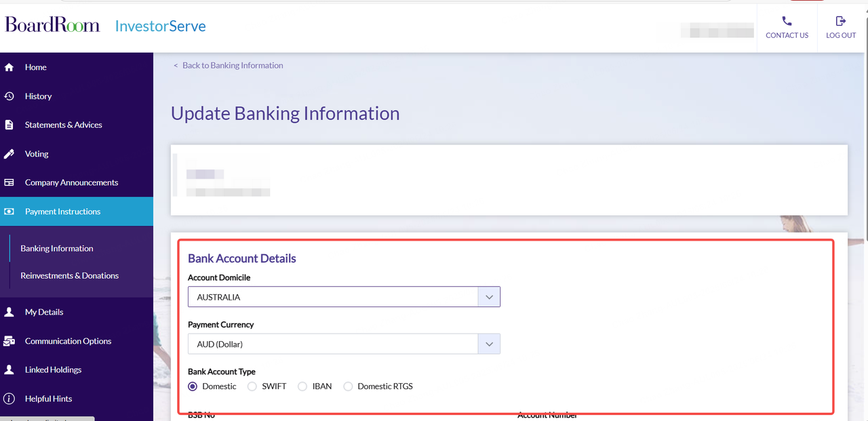Viewport: 868px width, 421px height.
Task: Click the BoardRoom logo
Action: 52,25
